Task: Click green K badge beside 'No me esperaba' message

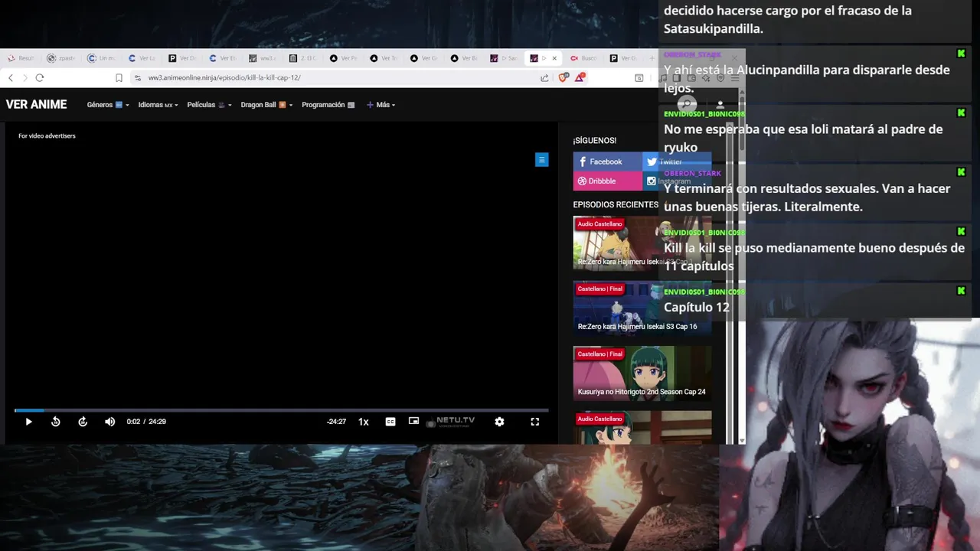Action: (x=961, y=112)
